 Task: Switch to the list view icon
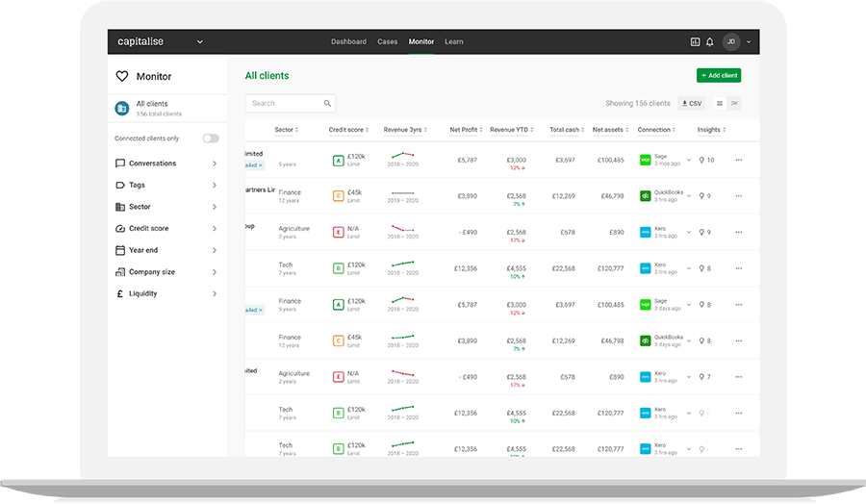point(720,103)
